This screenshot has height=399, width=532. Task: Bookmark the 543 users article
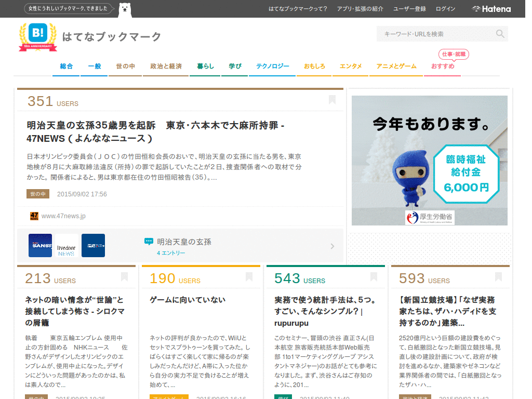(374, 277)
